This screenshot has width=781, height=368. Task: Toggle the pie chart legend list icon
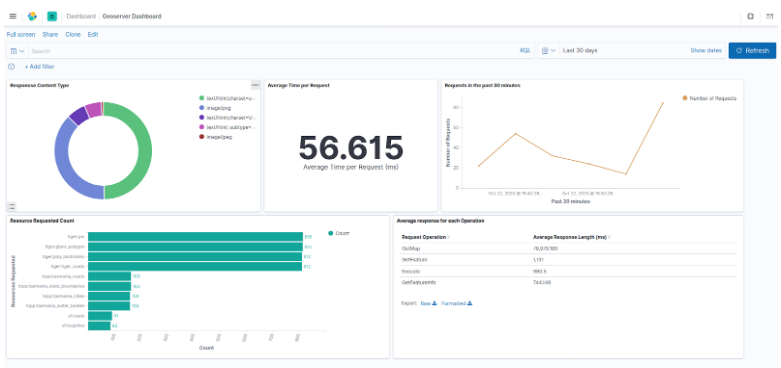pyautogui.click(x=12, y=206)
